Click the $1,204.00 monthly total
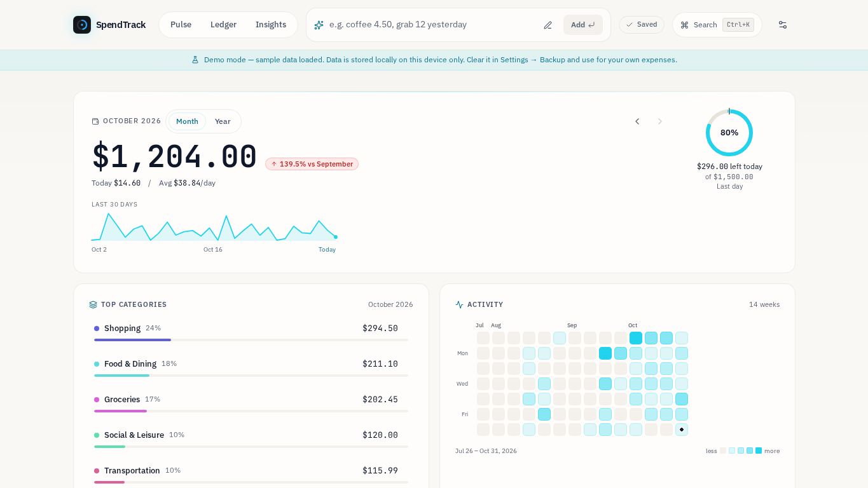868x488 pixels. (174, 156)
